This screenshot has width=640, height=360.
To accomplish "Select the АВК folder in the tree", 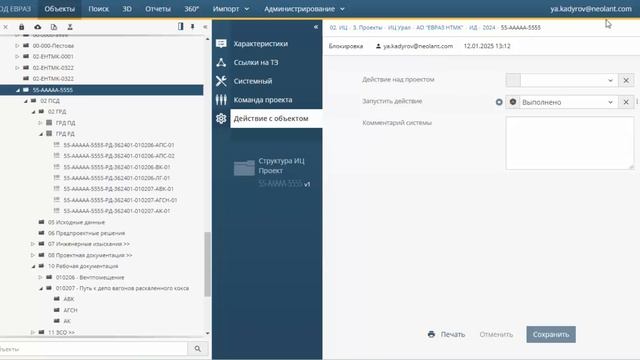I will click(69, 299).
